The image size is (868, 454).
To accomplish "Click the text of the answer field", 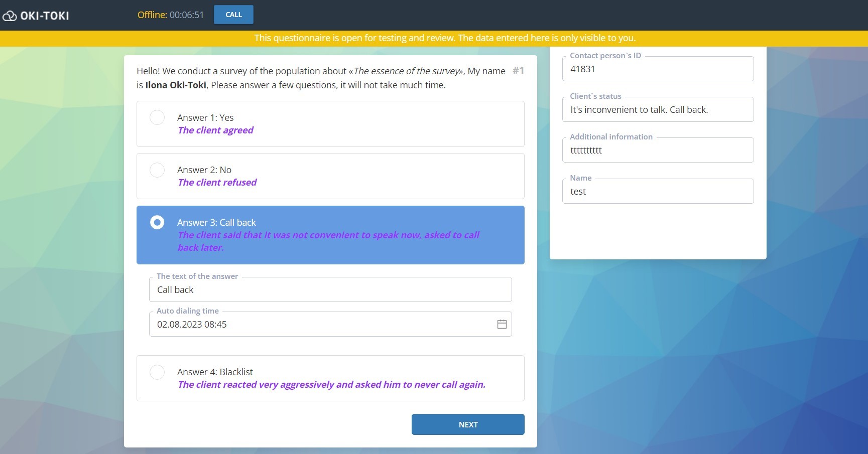I will 330,290.
